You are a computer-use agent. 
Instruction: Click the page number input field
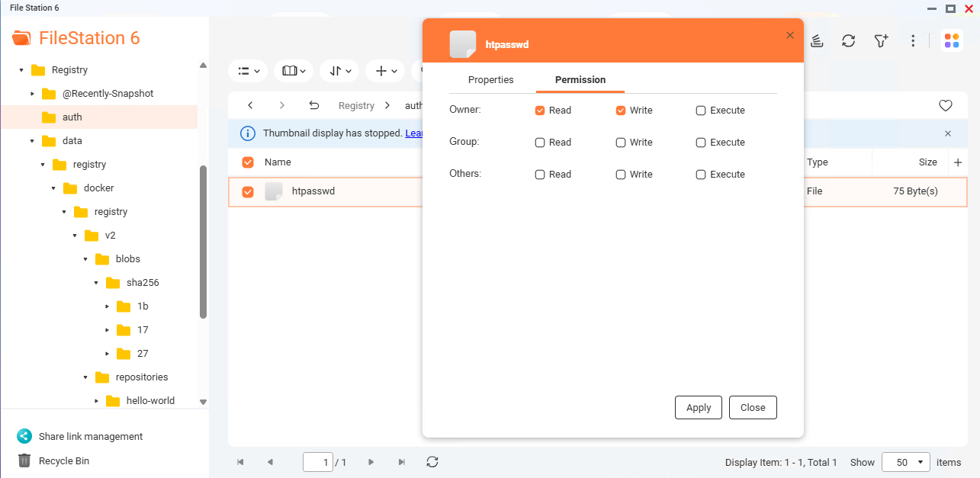pos(318,462)
